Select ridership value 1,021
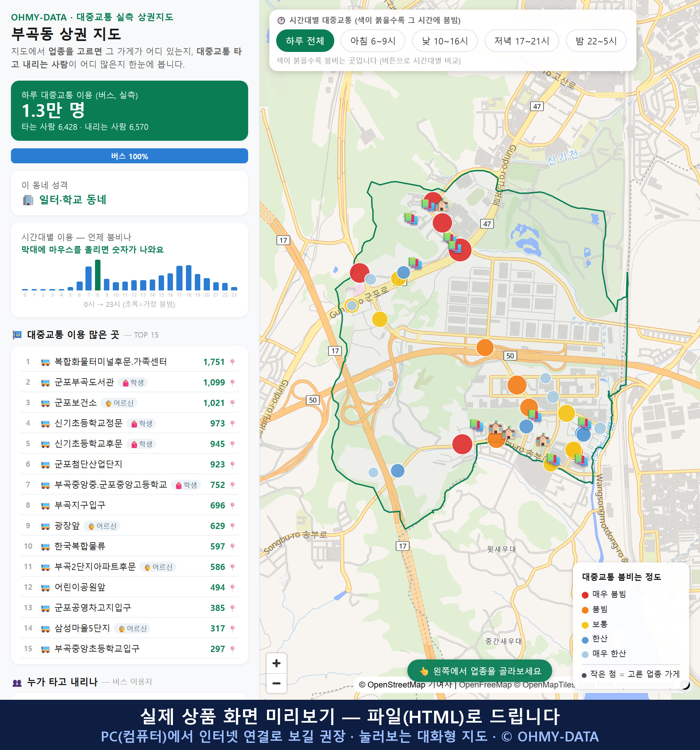 click(x=214, y=403)
